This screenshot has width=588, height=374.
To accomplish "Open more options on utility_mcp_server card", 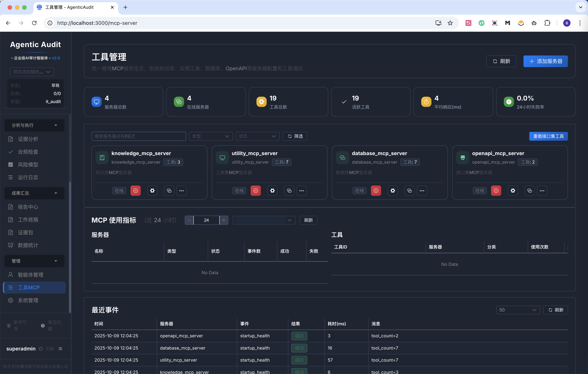I will 302,191.
